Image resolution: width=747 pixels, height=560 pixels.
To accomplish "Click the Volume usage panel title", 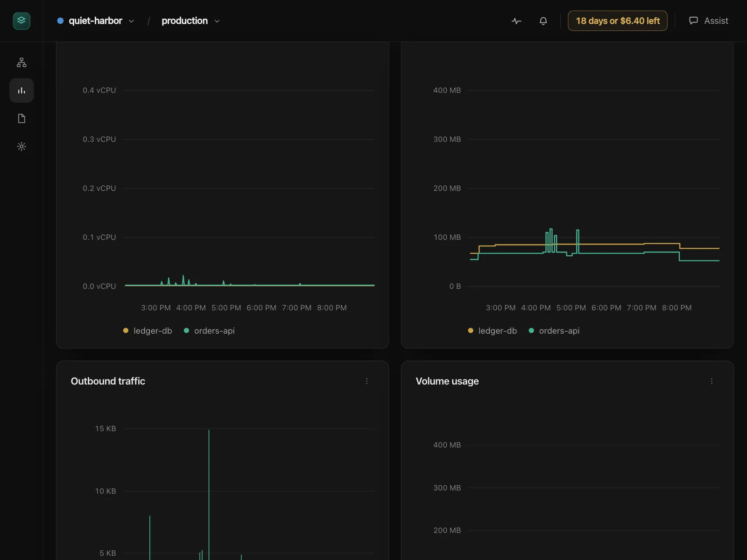I will click(447, 381).
